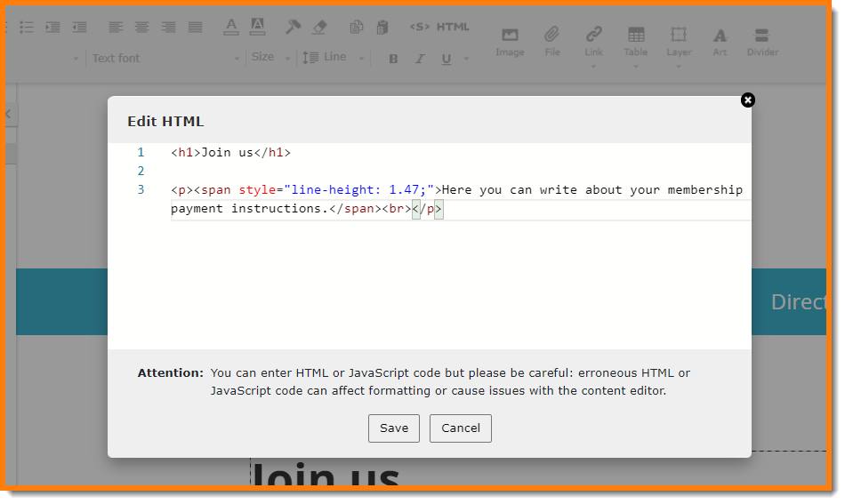The width and height of the screenshot is (845, 504).
Task: Click the Save button
Action: pos(393,428)
